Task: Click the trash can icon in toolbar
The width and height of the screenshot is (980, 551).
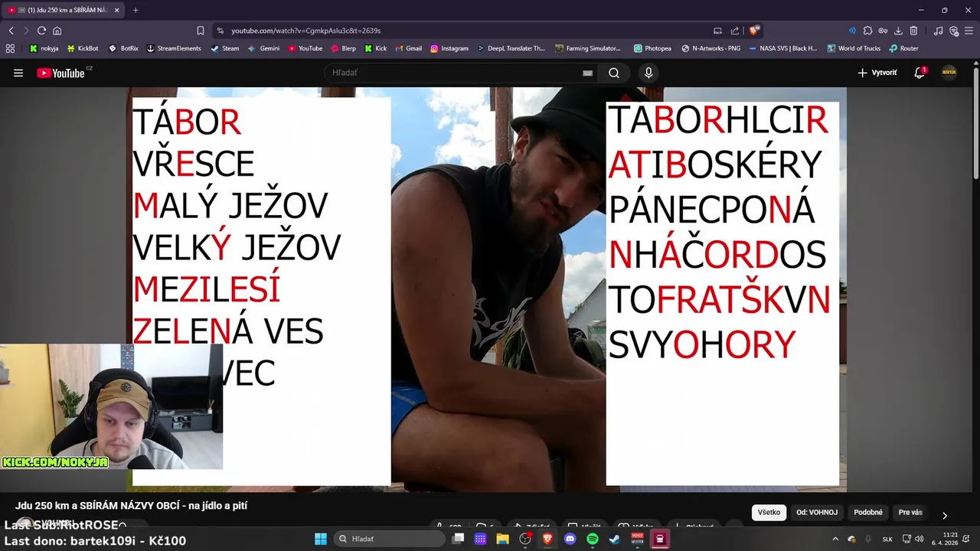Action: [x=913, y=31]
